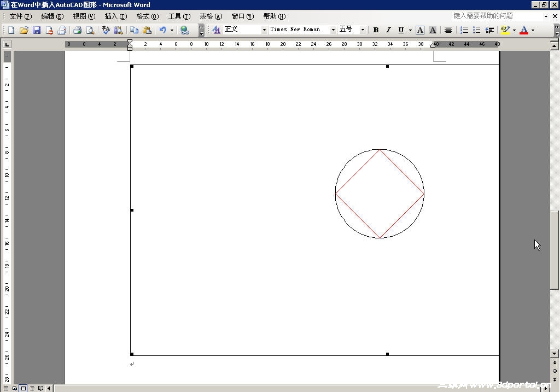Screen dimensions: 560x392
Task: Toggle character border button
Action: click(420, 30)
